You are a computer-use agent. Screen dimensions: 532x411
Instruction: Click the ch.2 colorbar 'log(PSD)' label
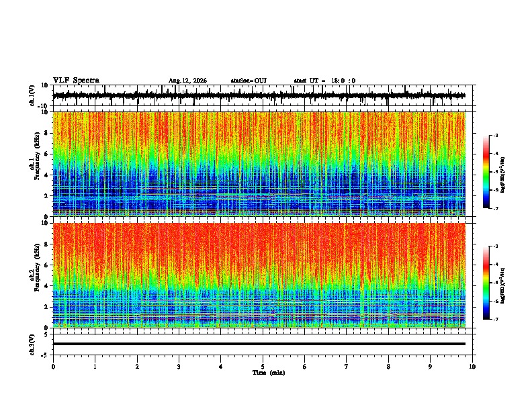pyautogui.click(x=502, y=285)
